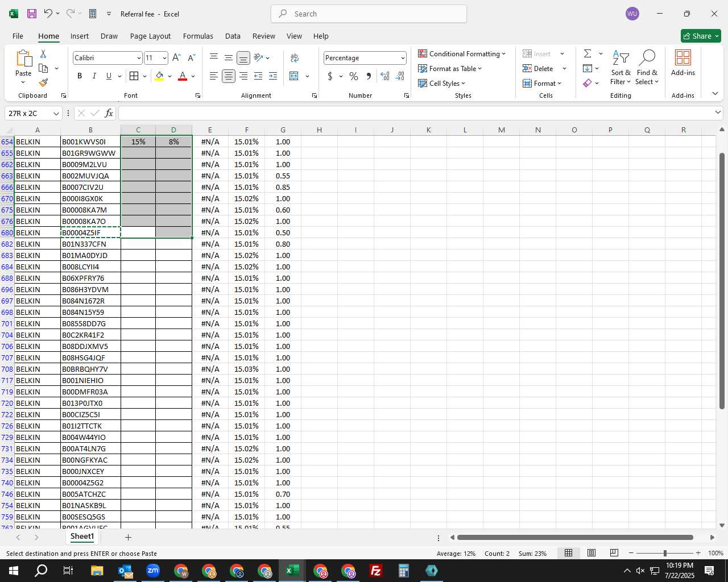Click Decrease Font Size icon

tap(191, 58)
